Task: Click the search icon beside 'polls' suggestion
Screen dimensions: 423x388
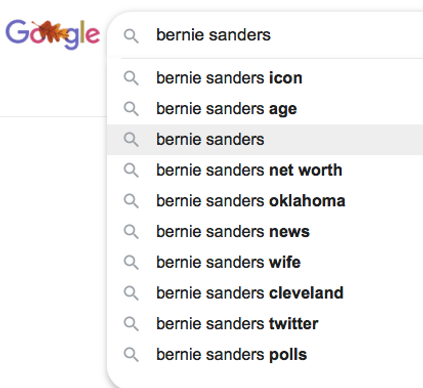Action: [131, 354]
